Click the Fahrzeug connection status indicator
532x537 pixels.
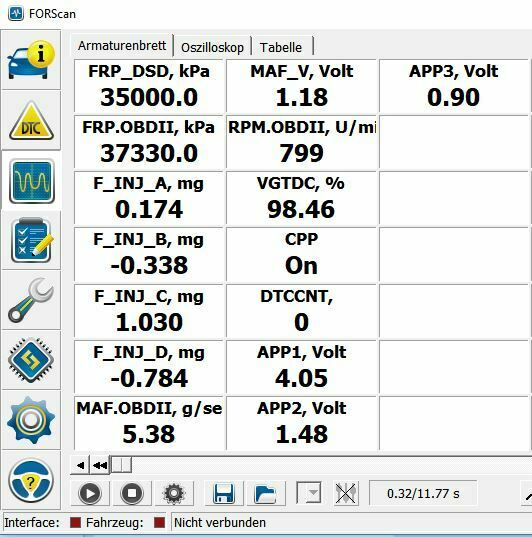pyautogui.click(x=159, y=523)
